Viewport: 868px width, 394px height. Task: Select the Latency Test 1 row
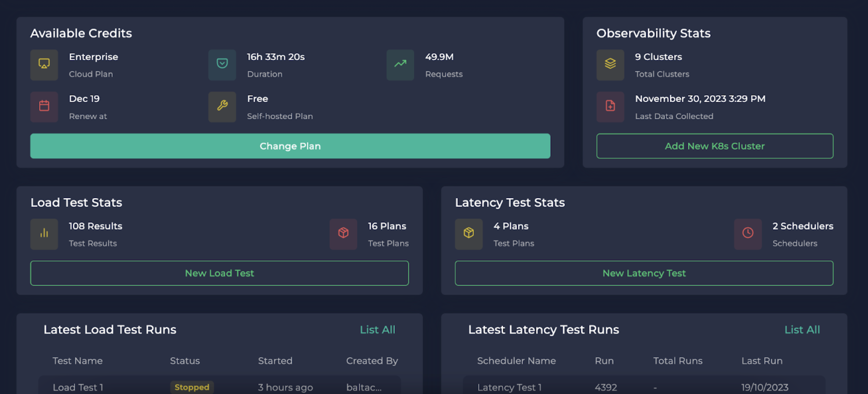coord(509,387)
